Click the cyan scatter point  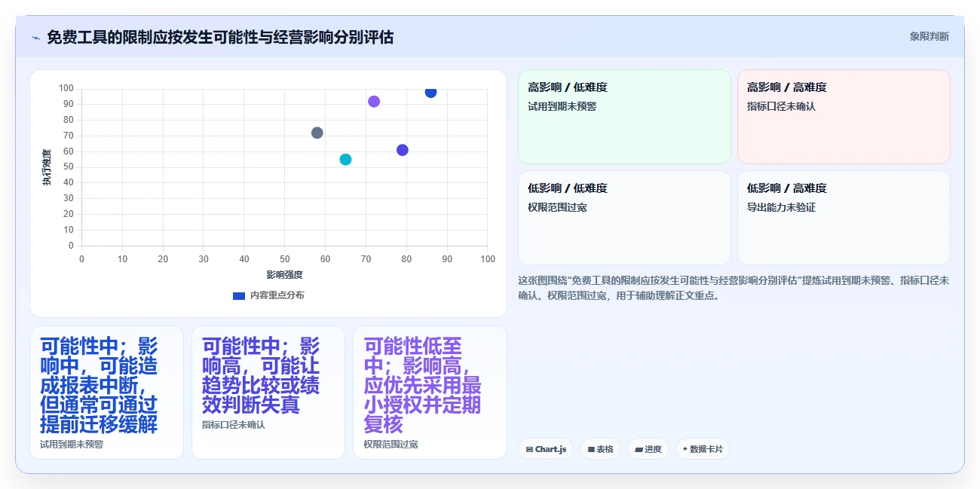point(345,159)
